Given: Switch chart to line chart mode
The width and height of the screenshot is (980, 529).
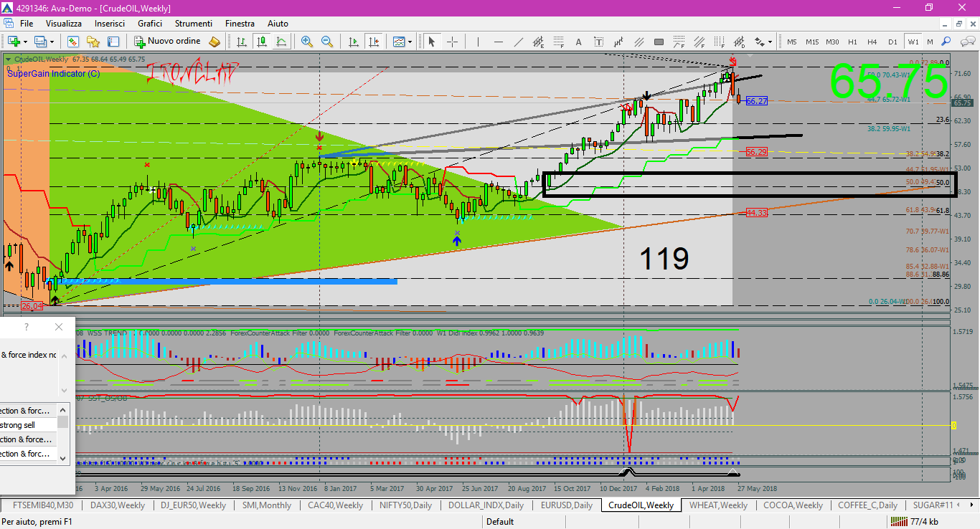Looking at the screenshot, I should pyautogui.click(x=281, y=41).
